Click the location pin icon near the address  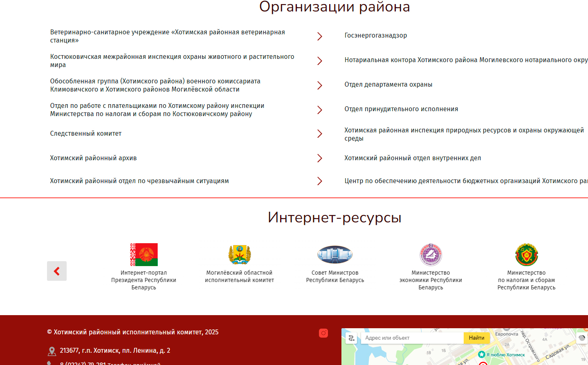(52, 350)
